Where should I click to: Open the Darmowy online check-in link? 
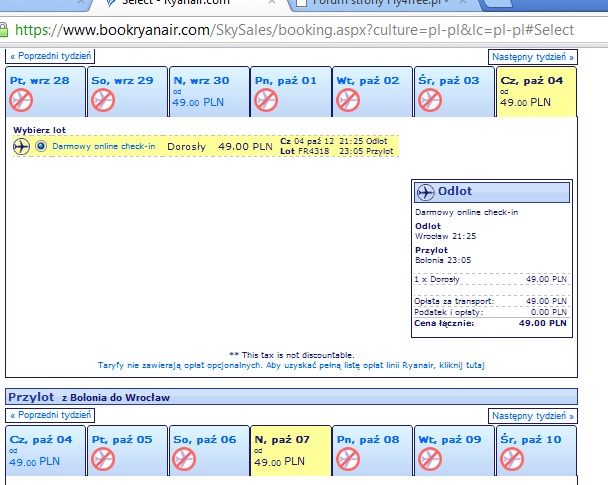[x=104, y=146]
